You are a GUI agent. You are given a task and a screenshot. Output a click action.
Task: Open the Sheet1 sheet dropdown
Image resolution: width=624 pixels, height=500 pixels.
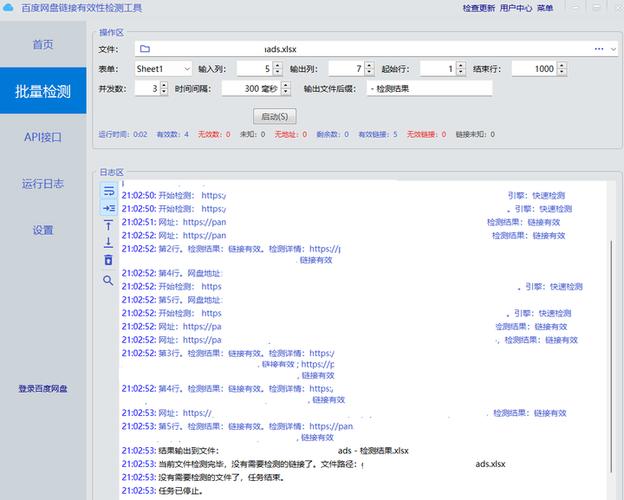pos(163,69)
